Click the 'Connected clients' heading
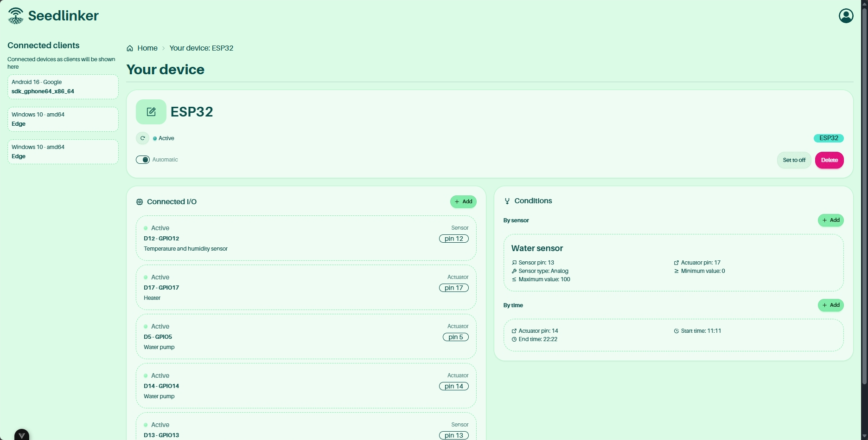This screenshot has height=440, width=868. point(44,45)
